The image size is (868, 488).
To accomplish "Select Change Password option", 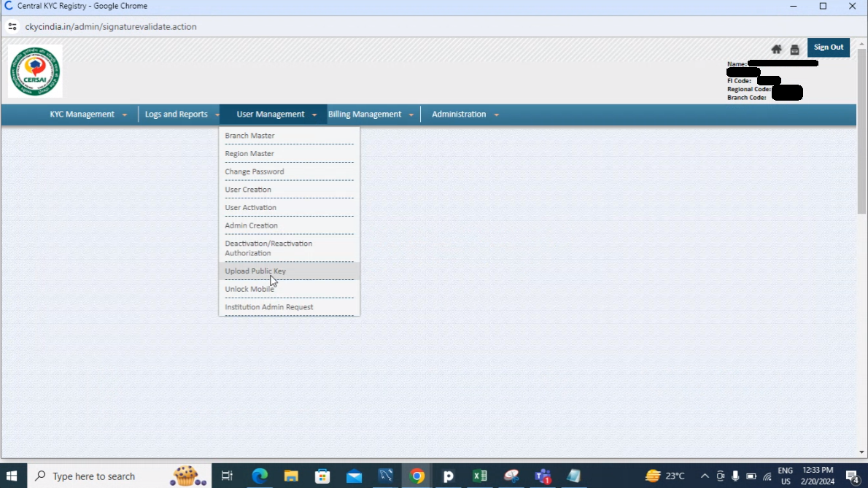I will pyautogui.click(x=255, y=171).
